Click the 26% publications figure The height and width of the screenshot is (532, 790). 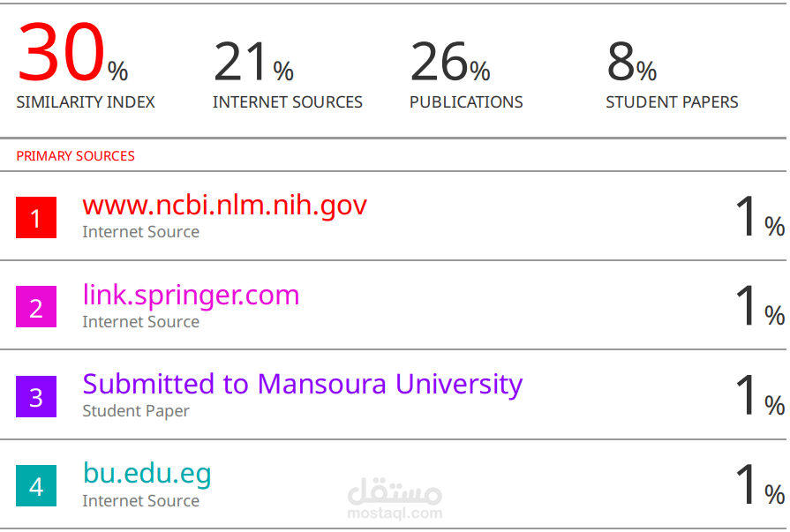tap(449, 62)
